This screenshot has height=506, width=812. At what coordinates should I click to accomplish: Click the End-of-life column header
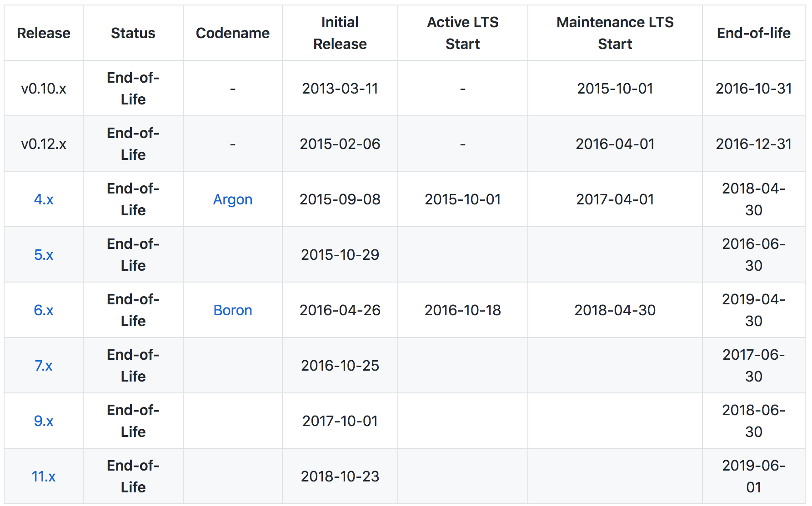(753, 33)
